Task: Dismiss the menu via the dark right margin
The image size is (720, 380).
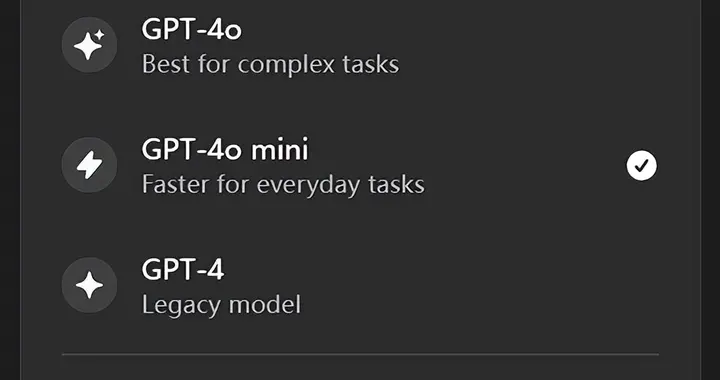Action: pos(711,190)
